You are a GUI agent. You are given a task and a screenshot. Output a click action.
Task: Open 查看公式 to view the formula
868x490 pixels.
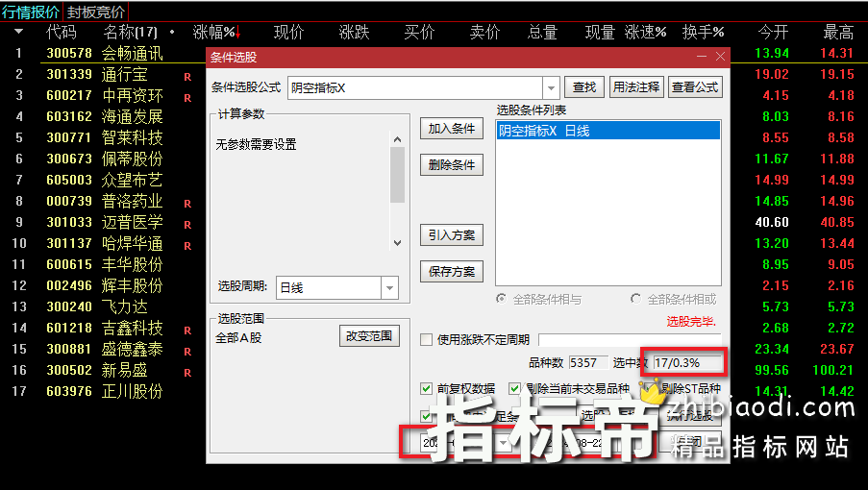[x=695, y=87]
